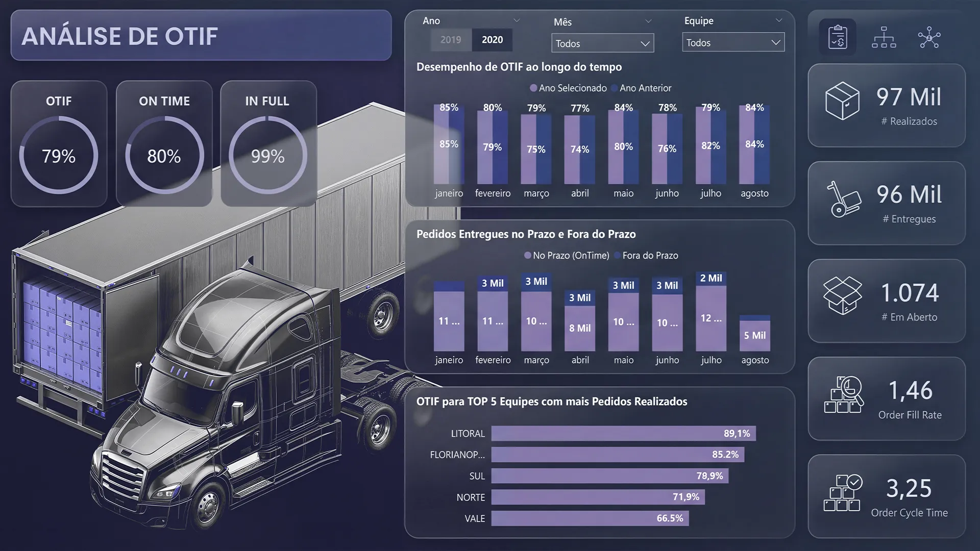Open the hierarchy org-chart page icon
Viewport: 980px width, 551px height.
[x=884, y=37]
